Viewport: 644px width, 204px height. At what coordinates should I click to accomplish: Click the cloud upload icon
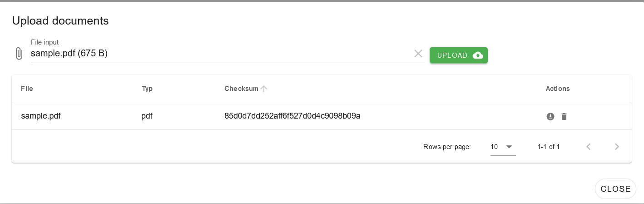point(478,55)
